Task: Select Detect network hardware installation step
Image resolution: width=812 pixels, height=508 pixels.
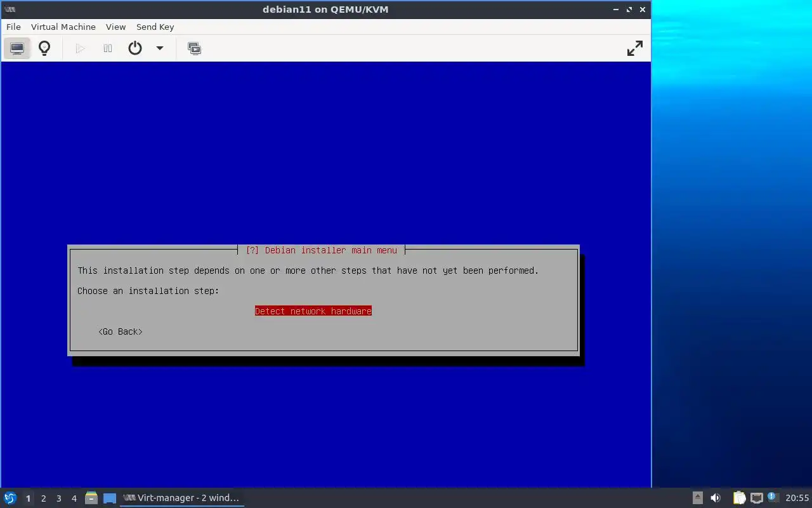Action: coord(313,311)
